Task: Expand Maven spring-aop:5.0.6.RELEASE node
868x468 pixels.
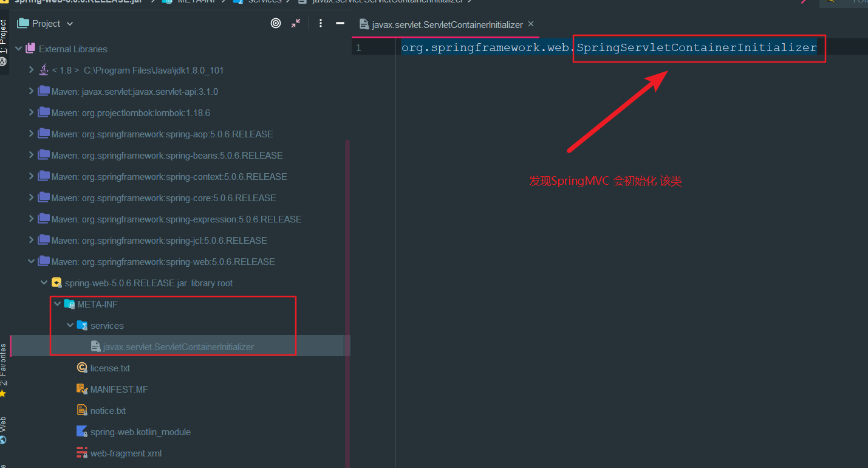Action: [x=31, y=134]
